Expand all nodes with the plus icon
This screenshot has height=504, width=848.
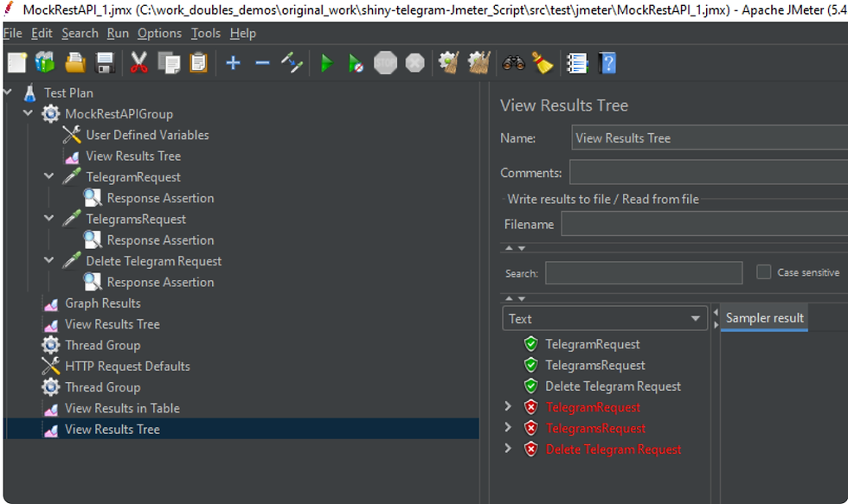point(233,63)
